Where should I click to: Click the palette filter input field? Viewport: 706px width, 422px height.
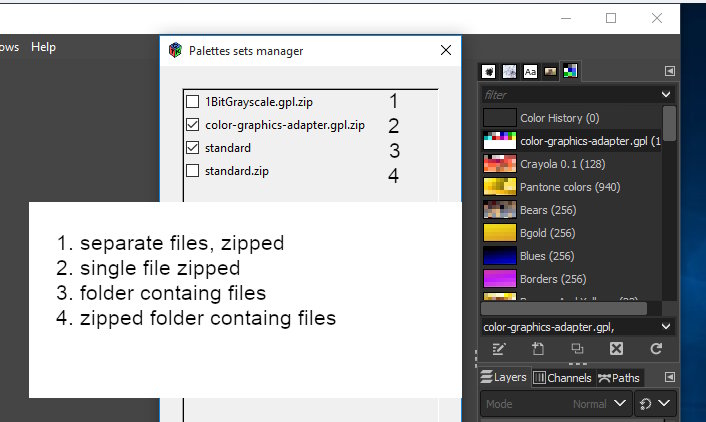coord(570,95)
